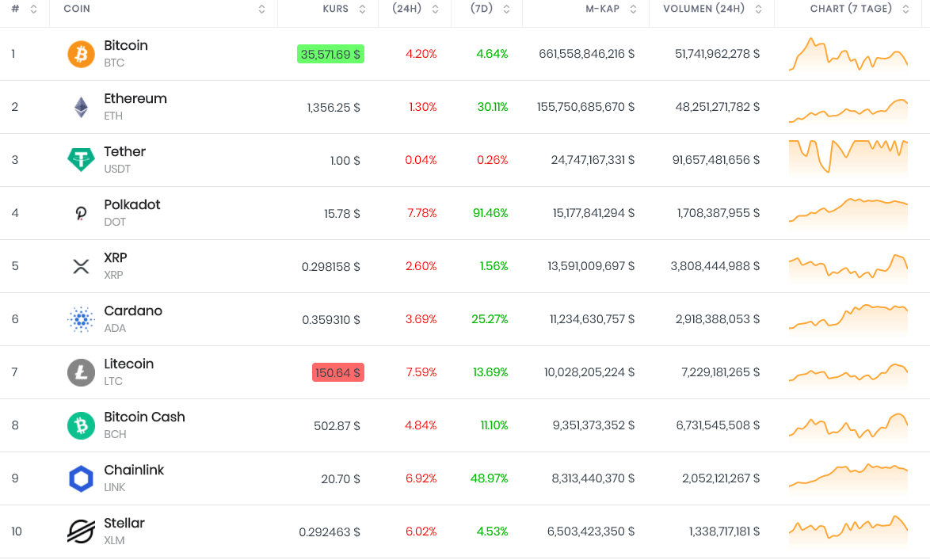Sort by (24H) change column
The height and width of the screenshot is (560, 930).
click(436, 9)
